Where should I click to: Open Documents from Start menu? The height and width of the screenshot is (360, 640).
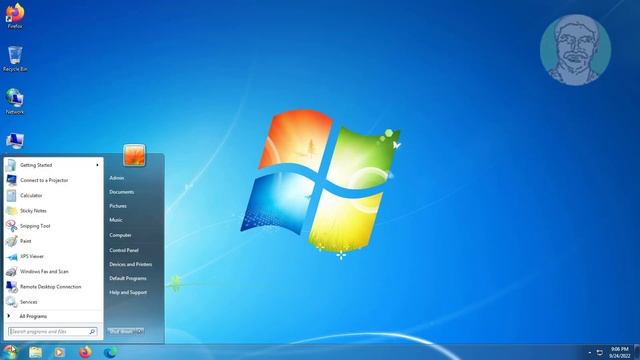tap(122, 192)
